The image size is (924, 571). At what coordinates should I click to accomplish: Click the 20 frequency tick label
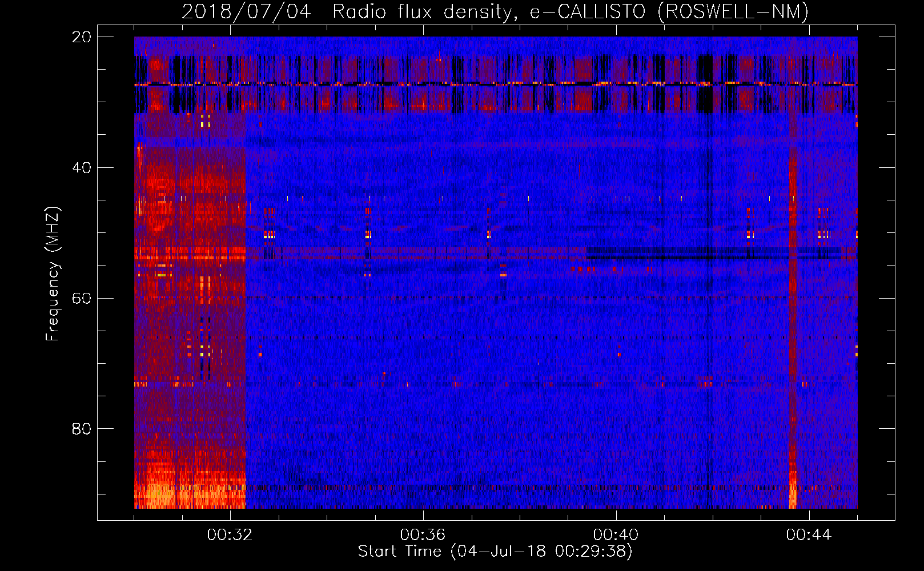click(x=82, y=37)
